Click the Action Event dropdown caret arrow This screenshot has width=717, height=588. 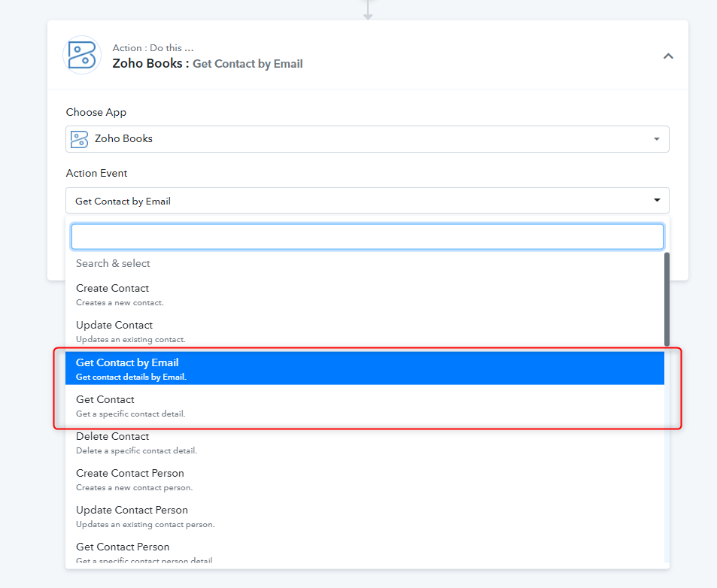(657, 200)
